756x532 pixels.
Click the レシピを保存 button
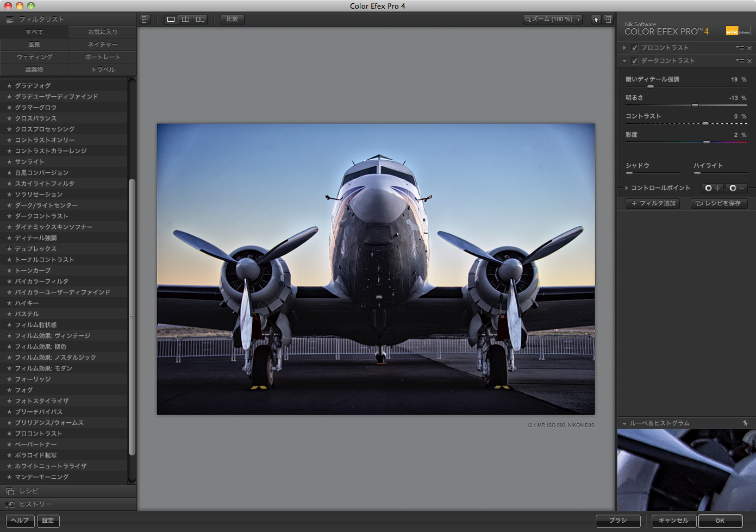pos(718,203)
